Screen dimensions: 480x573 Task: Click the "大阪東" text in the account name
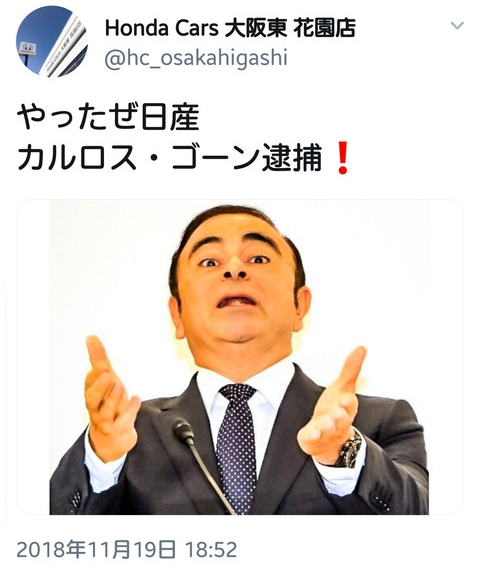[x=256, y=29]
